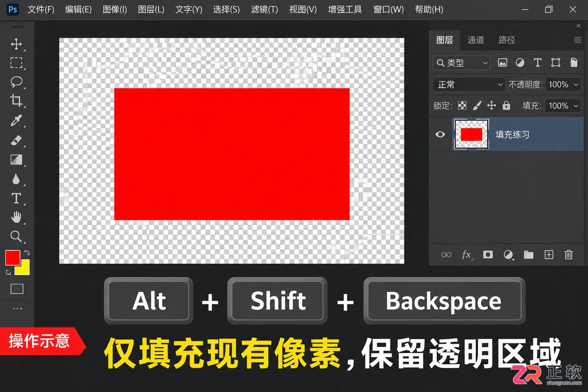This screenshot has height=392, width=588.
Task: Toggle lock transparent pixels
Action: (462, 106)
